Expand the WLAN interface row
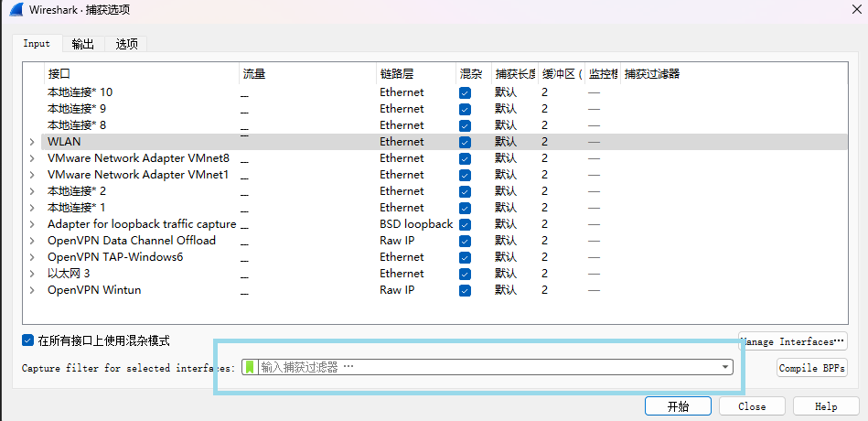This screenshot has height=421, width=868. pyautogui.click(x=32, y=142)
